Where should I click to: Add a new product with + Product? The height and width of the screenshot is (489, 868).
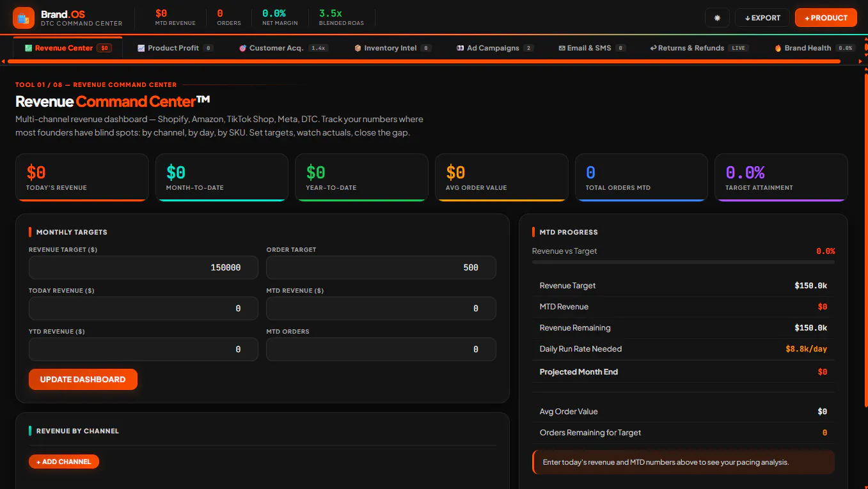pyautogui.click(x=826, y=18)
